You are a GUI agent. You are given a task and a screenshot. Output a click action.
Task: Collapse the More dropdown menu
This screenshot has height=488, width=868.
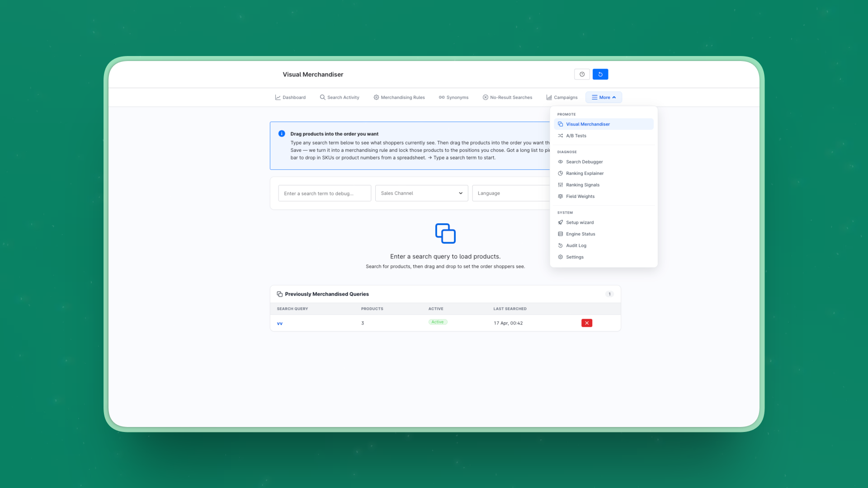604,97
